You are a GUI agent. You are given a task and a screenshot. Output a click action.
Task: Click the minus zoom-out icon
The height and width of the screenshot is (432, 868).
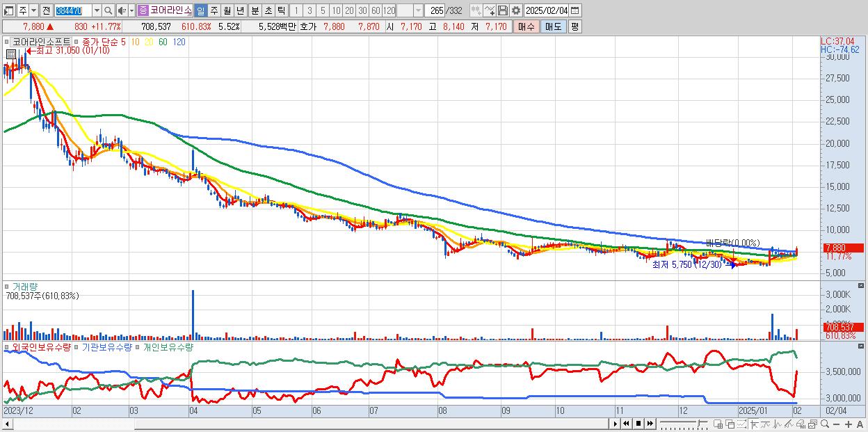pyautogui.click(x=837, y=424)
